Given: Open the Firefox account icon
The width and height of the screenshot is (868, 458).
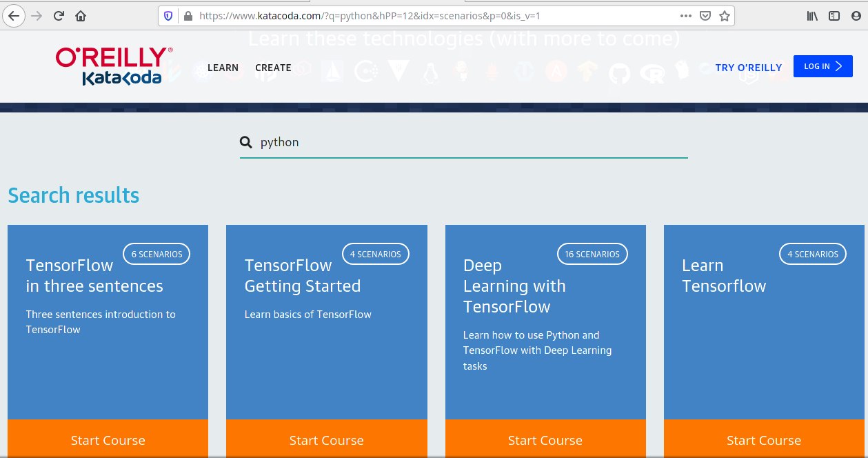Looking at the screenshot, I should tap(857, 15).
